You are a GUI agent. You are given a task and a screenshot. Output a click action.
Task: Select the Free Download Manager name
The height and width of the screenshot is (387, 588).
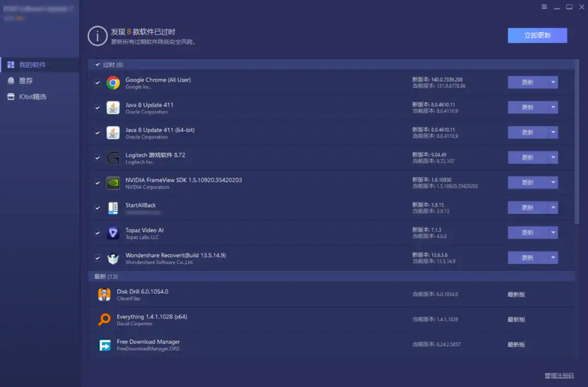tap(148, 342)
